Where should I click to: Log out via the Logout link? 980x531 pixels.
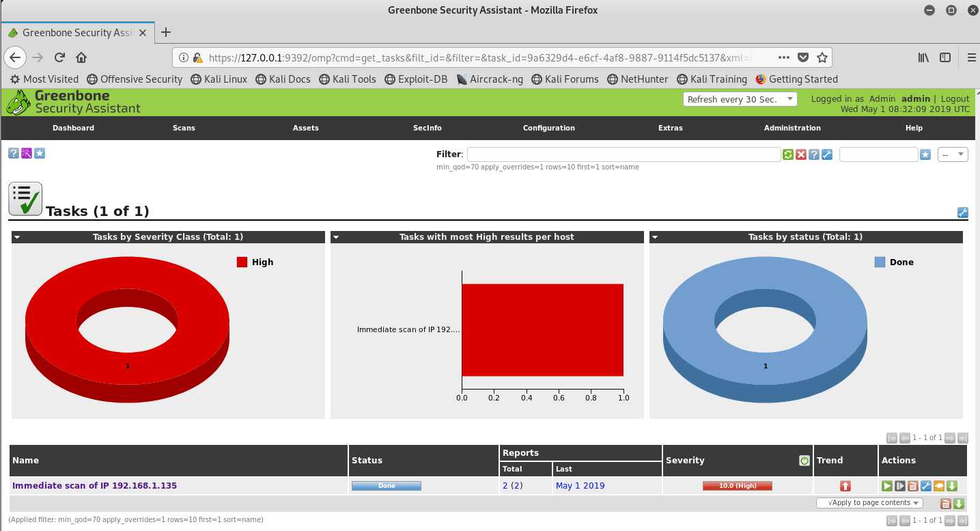955,99
